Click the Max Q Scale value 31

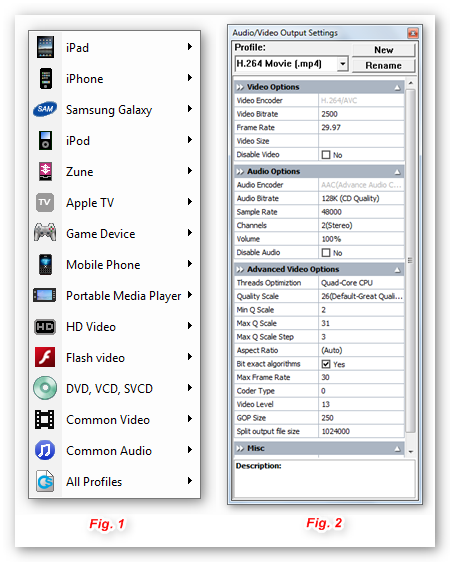pyautogui.click(x=361, y=323)
